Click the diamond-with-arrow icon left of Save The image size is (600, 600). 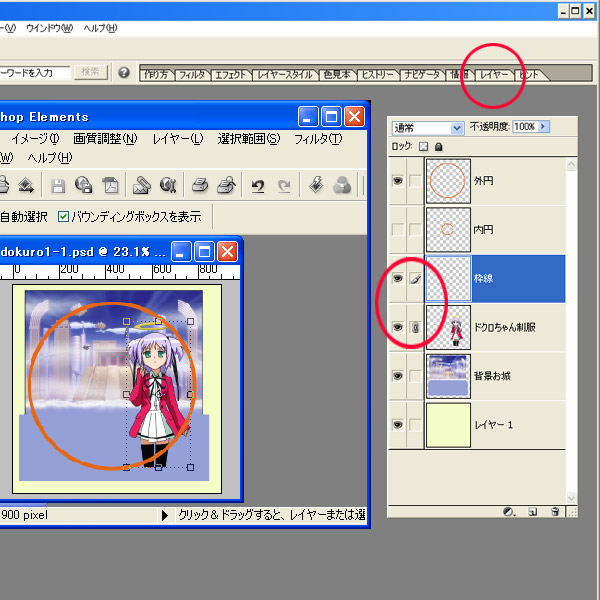click(x=26, y=185)
